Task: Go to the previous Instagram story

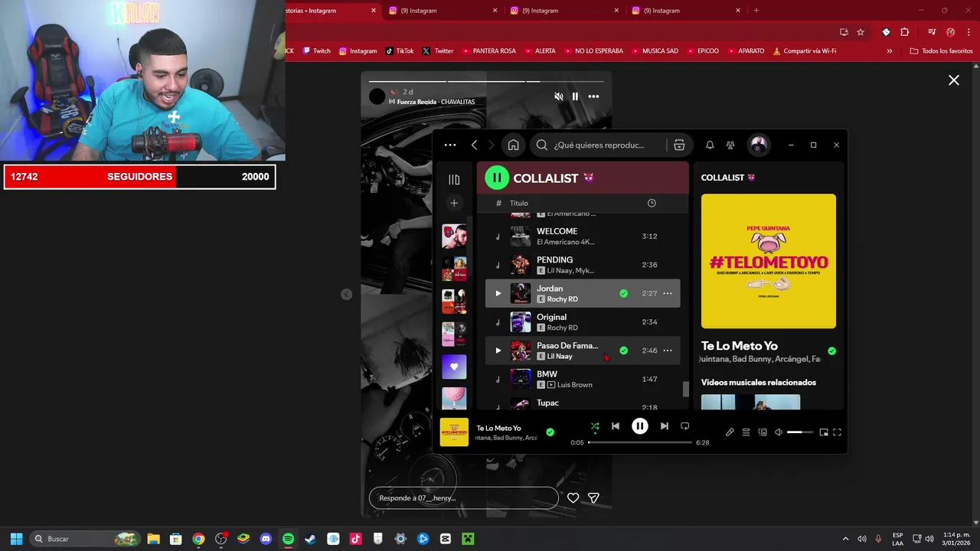Action: (x=346, y=294)
